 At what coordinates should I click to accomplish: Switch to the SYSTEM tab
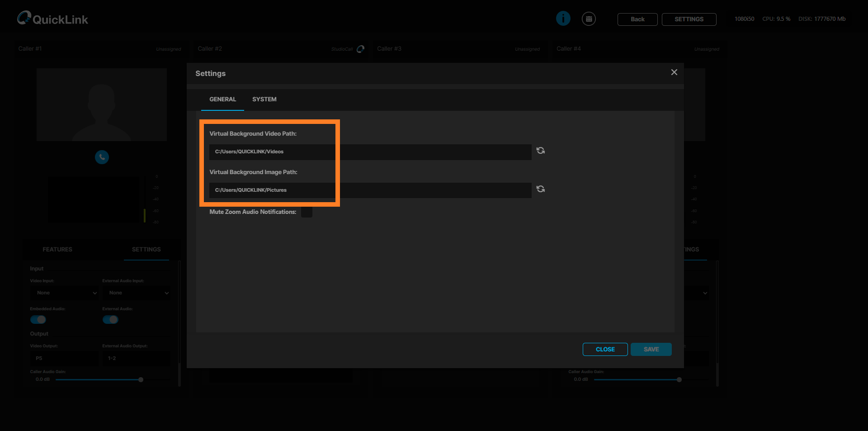click(x=264, y=99)
